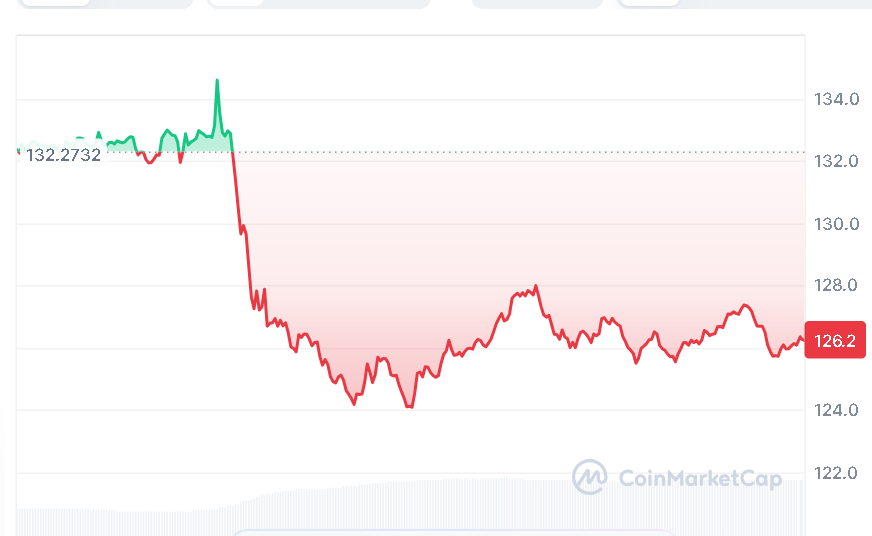The height and width of the screenshot is (536, 872).
Task: Click the 134.0 price axis label
Action: (x=837, y=99)
